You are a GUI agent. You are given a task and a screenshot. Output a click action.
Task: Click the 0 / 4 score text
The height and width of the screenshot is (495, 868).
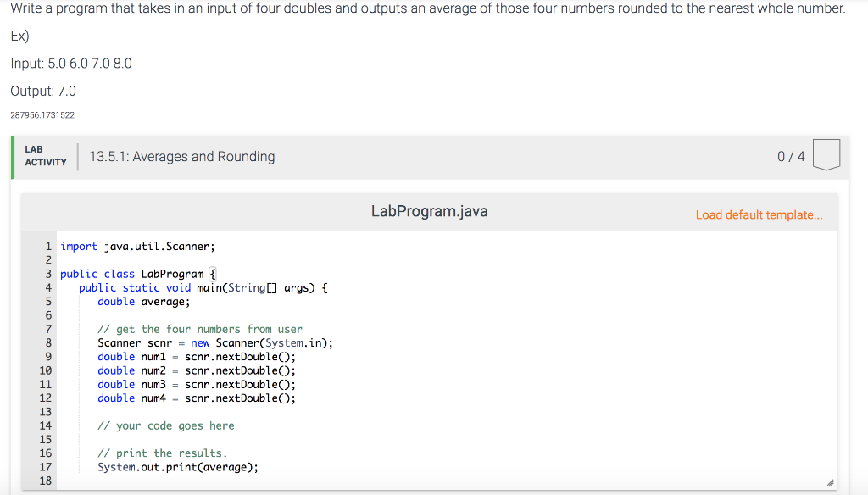pyautogui.click(x=791, y=157)
